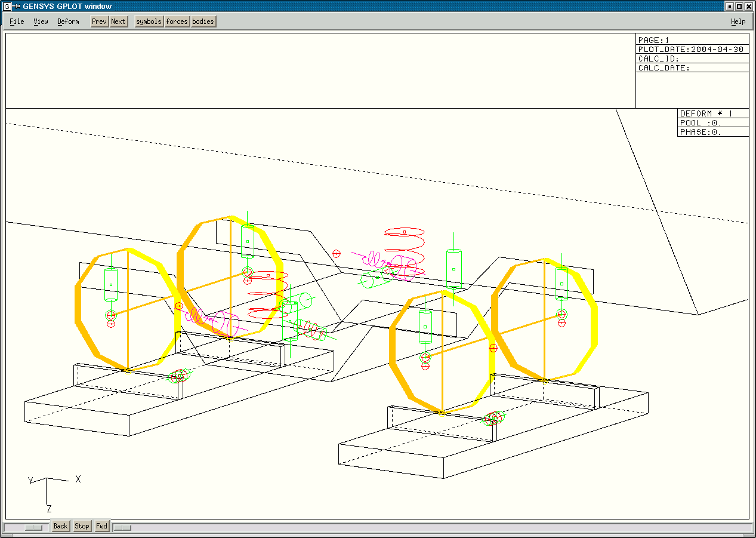Viewport: 756px width, 538px height.
Task: Click the left animation speed slider
Action: 33,526
